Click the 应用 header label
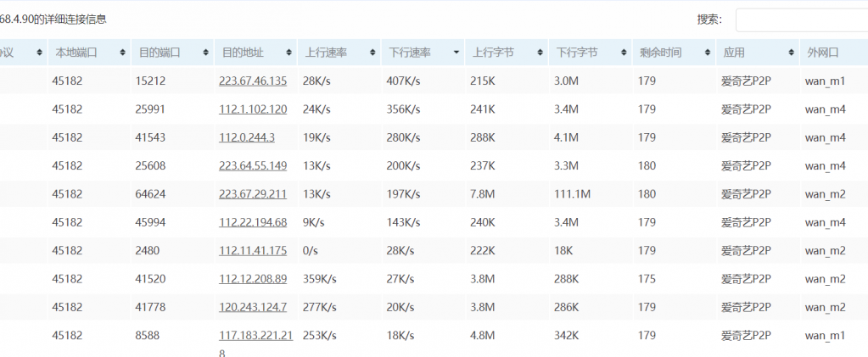868x357 pixels. [x=733, y=53]
